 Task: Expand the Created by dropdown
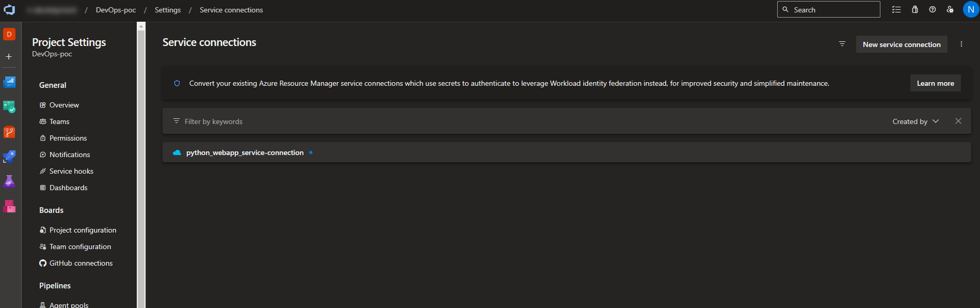pyautogui.click(x=915, y=121)
